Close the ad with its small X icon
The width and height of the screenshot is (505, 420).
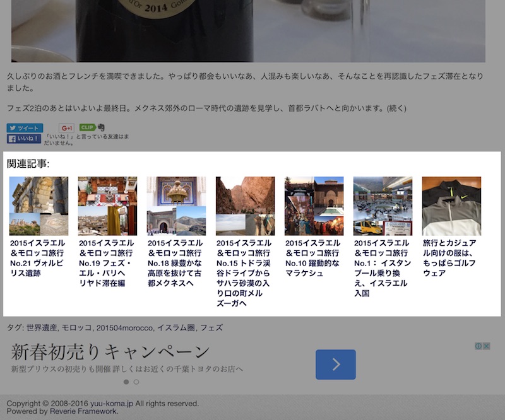point(487,346)
